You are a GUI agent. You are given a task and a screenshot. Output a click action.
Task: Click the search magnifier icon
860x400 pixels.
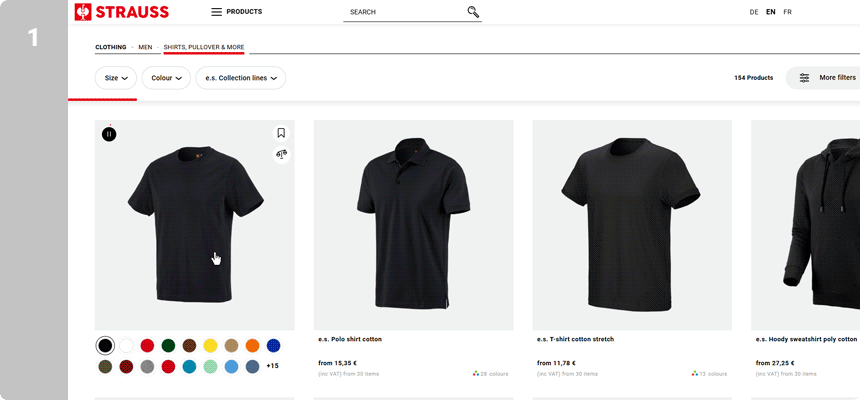pyautogui.click(x=473, y=12)
